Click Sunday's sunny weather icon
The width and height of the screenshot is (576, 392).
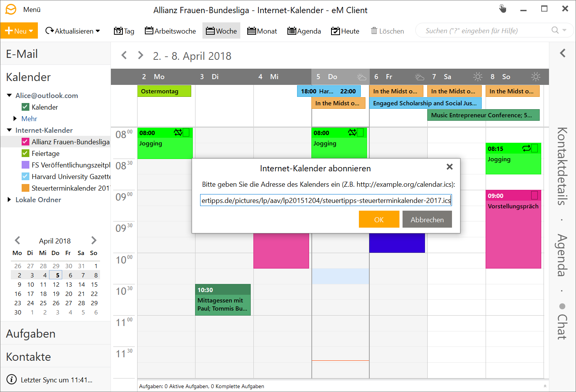click(x=536, y=77)
